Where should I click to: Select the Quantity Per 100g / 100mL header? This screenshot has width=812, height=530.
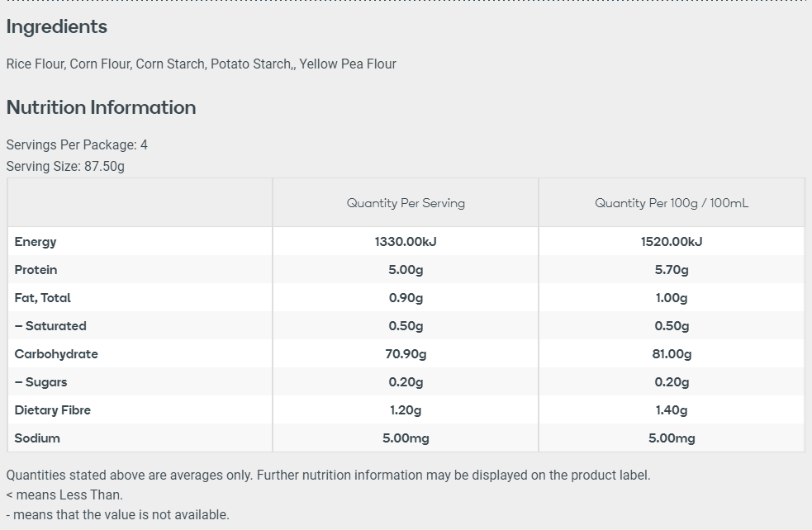point(671,203)
